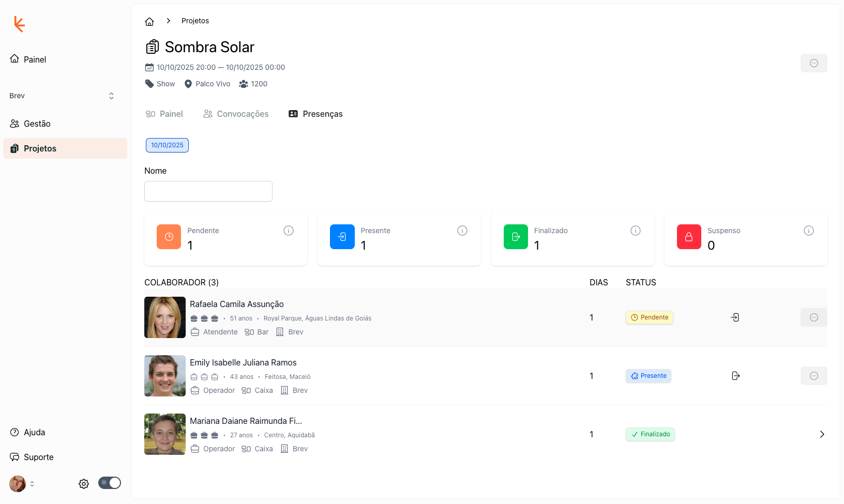Open project options menu beside Sombra Solar
The image size is (844, 504).
point(813,63)
